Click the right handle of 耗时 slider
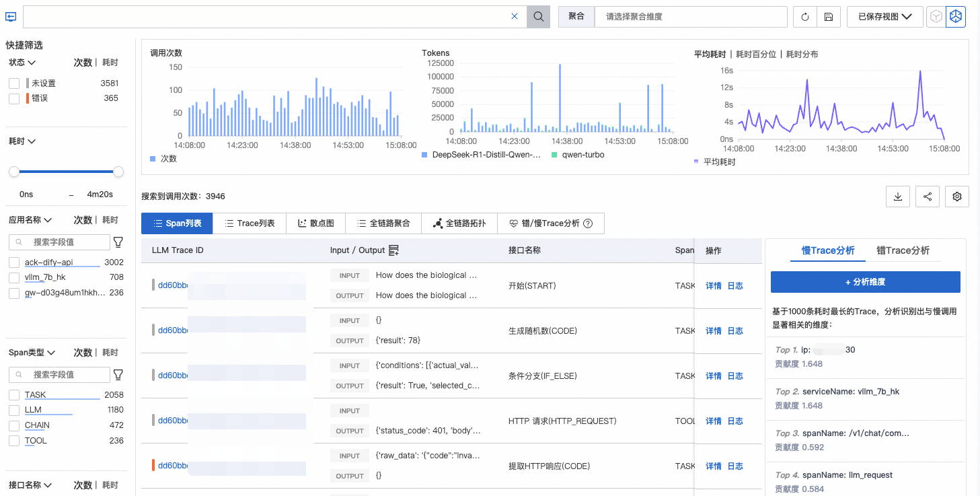 pyautogui.click(x=118, y=172)
